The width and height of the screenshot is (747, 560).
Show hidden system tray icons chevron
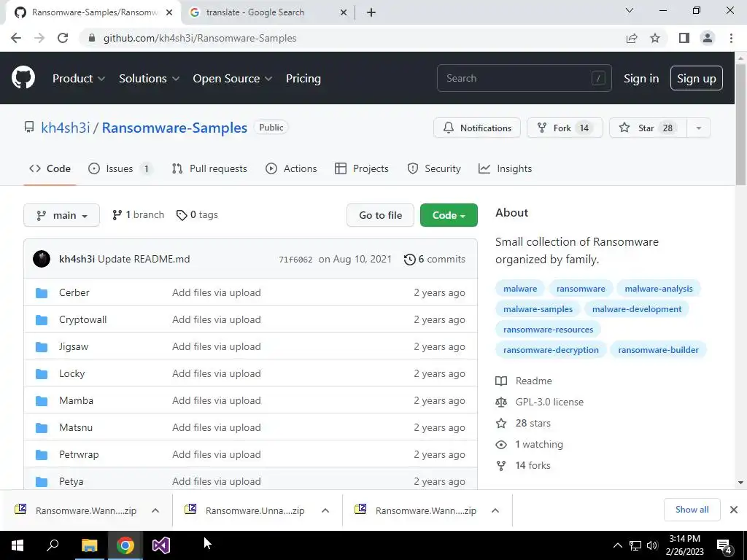point(617,545)
